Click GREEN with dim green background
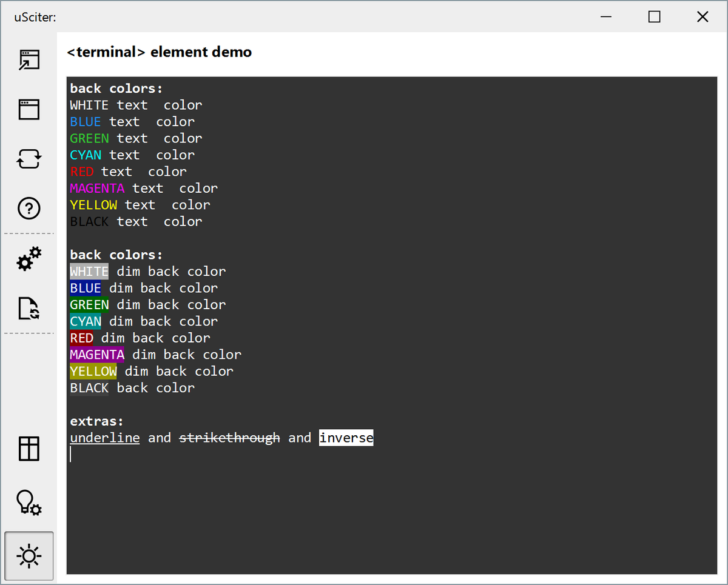728x585 pixels. click(x=89, y=305)
